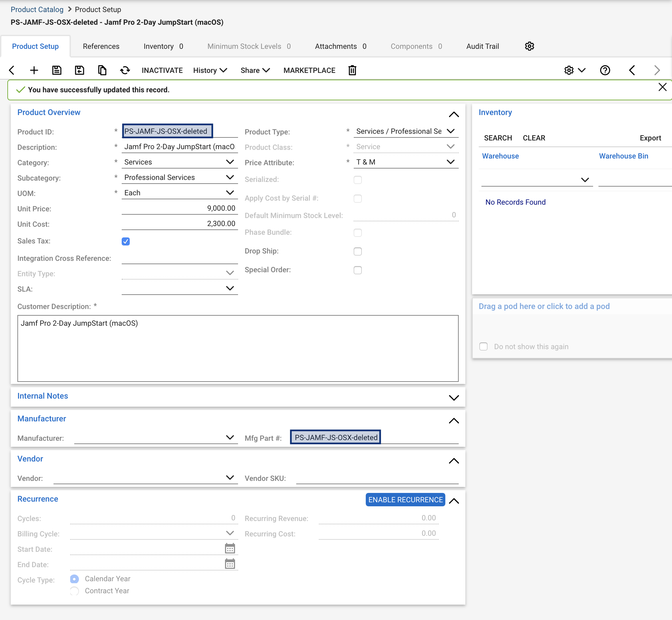Click the trash delete icon
The height and width of the screenshot is (620, 672).
352,70
